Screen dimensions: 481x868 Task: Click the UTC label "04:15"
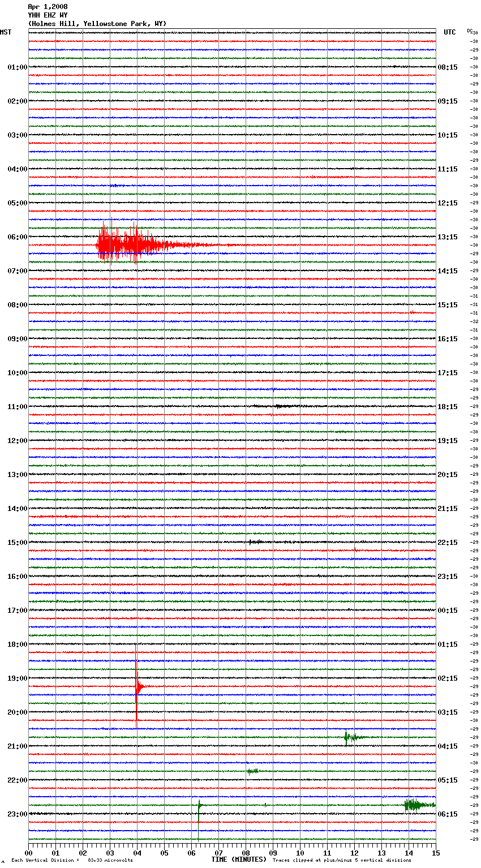coord(448,746)
